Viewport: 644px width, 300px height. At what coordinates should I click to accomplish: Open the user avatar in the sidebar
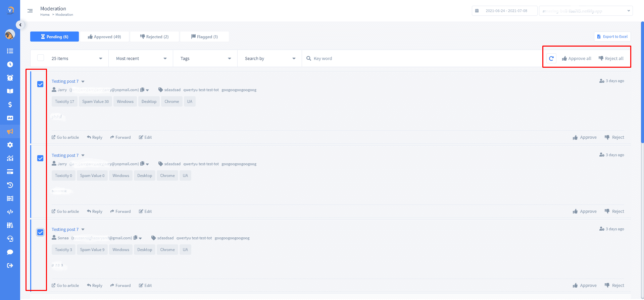(x=10, y=34)
